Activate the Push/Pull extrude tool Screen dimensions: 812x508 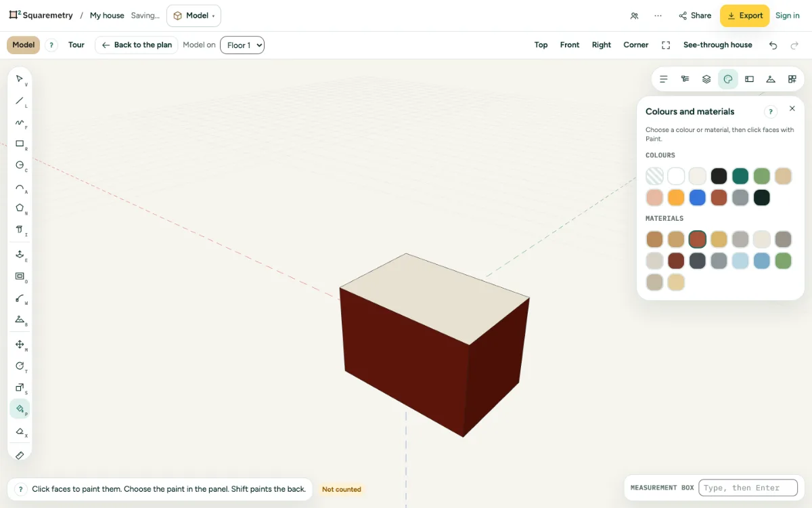tap(20, 255)
